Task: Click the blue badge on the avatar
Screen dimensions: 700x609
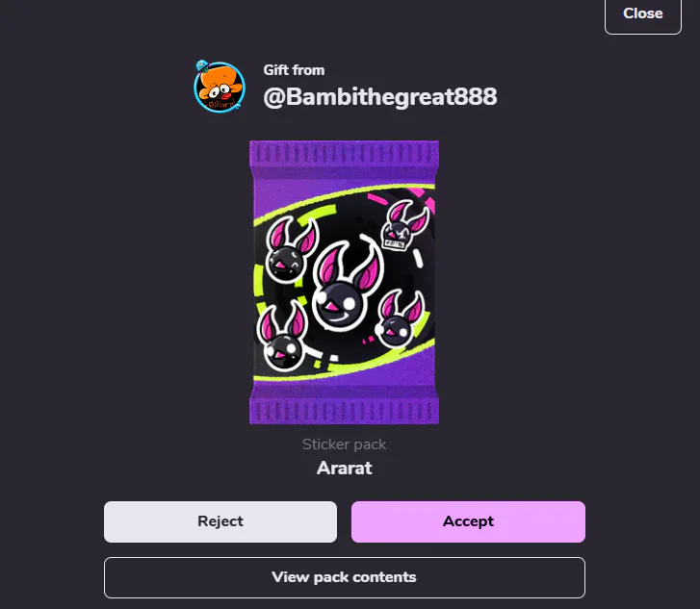Action: [x=202, y=66]
